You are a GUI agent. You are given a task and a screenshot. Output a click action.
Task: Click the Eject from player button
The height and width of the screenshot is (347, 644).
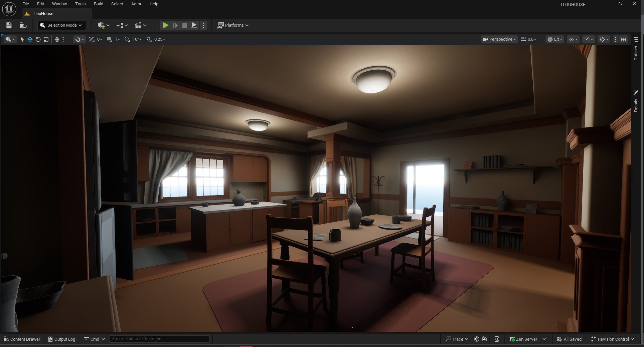pos(194,25)
